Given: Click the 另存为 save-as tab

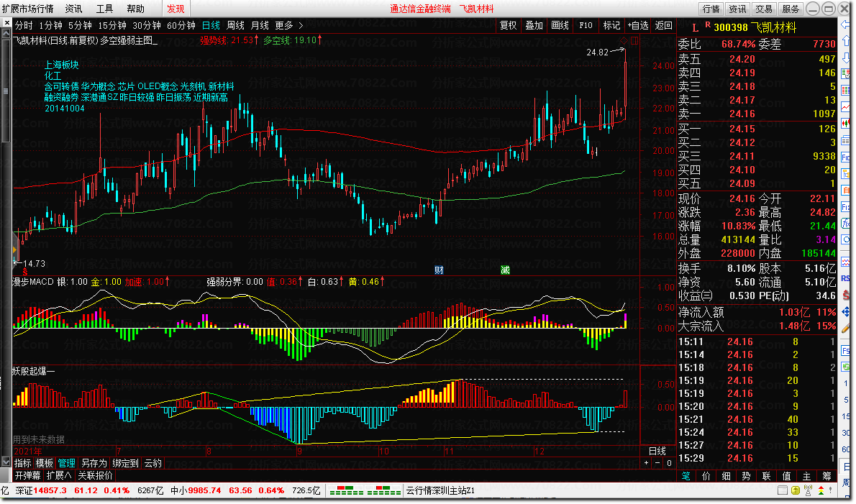Looking at the screenshot, I should click(x=94, y=463).
